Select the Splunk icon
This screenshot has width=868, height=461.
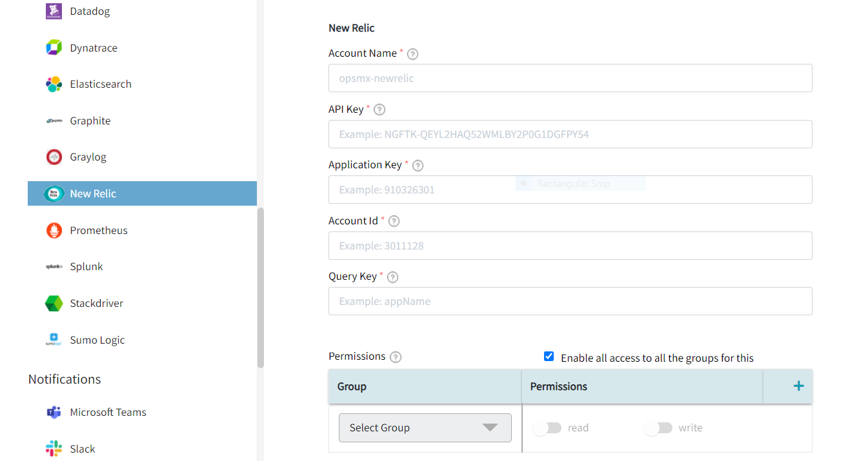tap(54, 266)
